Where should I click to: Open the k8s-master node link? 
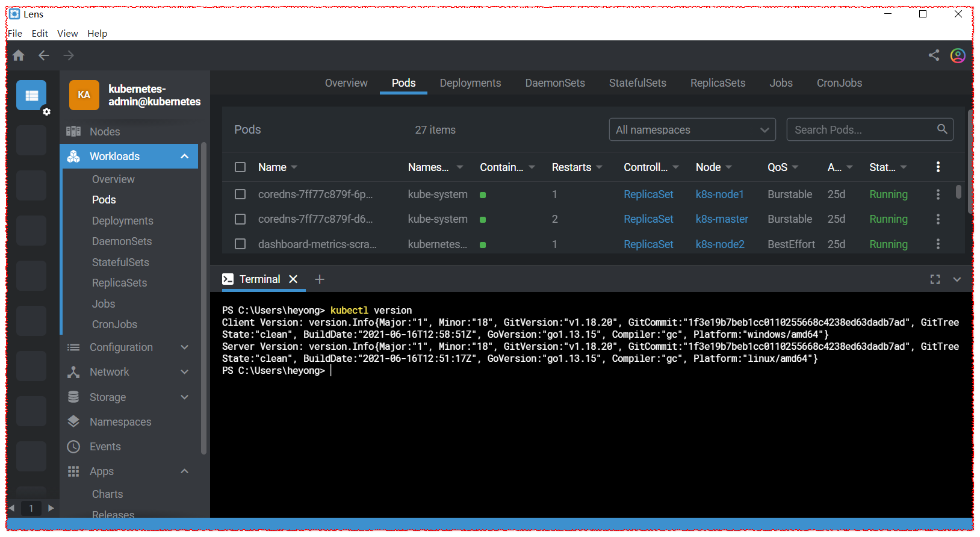point(722,219)
